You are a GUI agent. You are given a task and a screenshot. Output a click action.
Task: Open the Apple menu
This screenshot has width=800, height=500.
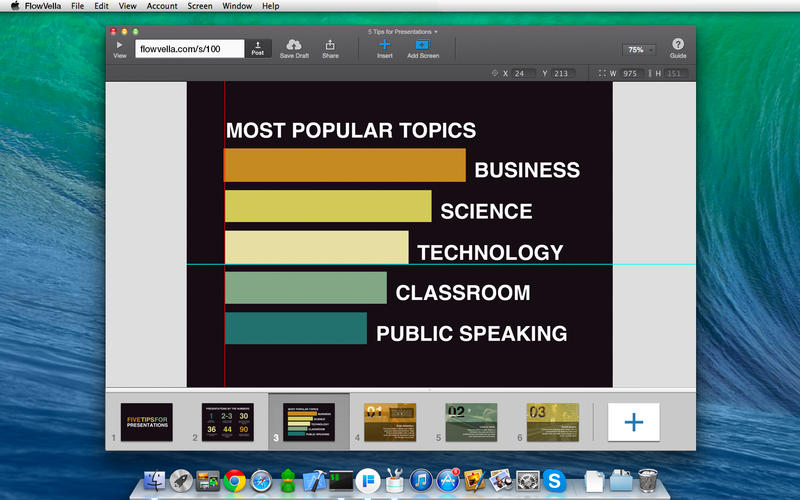15,6
